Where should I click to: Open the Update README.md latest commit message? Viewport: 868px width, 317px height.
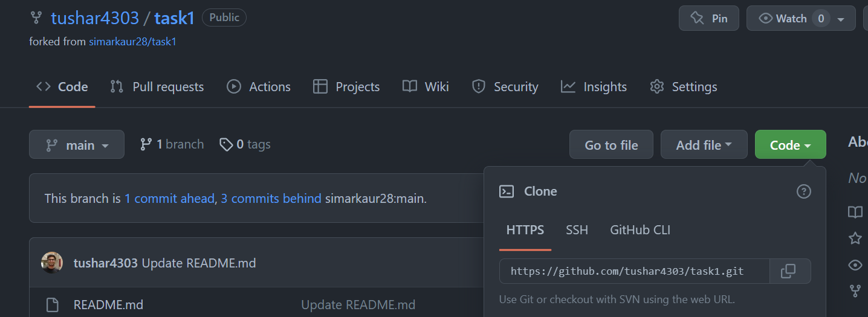tap(199, 263)
